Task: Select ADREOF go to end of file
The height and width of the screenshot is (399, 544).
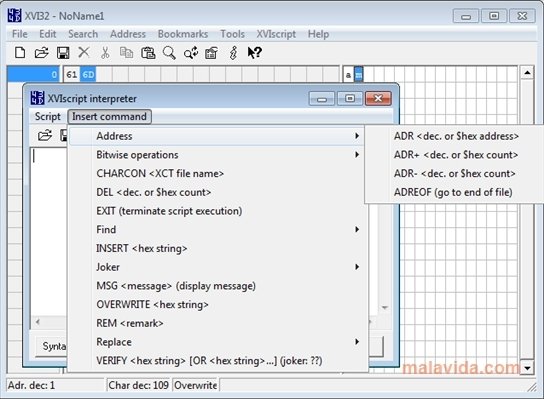Action: click(x=453, y=192)
